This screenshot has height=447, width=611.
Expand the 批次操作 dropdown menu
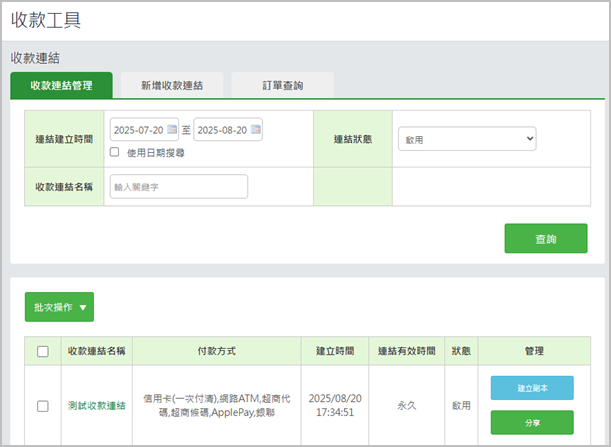point(59,307)
